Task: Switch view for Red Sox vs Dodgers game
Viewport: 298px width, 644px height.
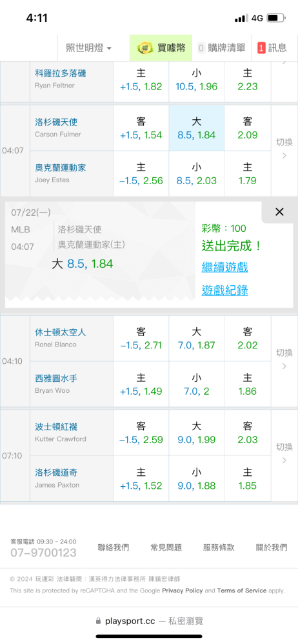Action: [284, 453]
